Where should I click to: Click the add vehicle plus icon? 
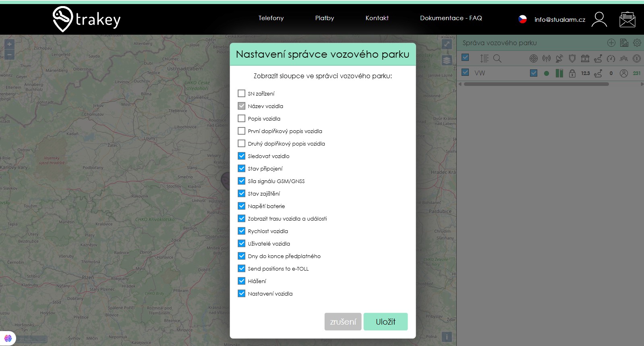pyautogui.click(x=611, y=43)
